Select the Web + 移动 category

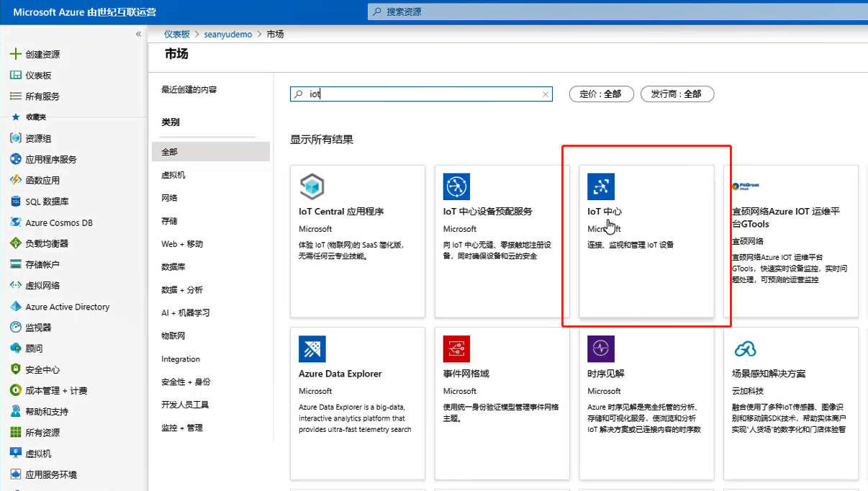pyautogui.click(x=182, y=244)
